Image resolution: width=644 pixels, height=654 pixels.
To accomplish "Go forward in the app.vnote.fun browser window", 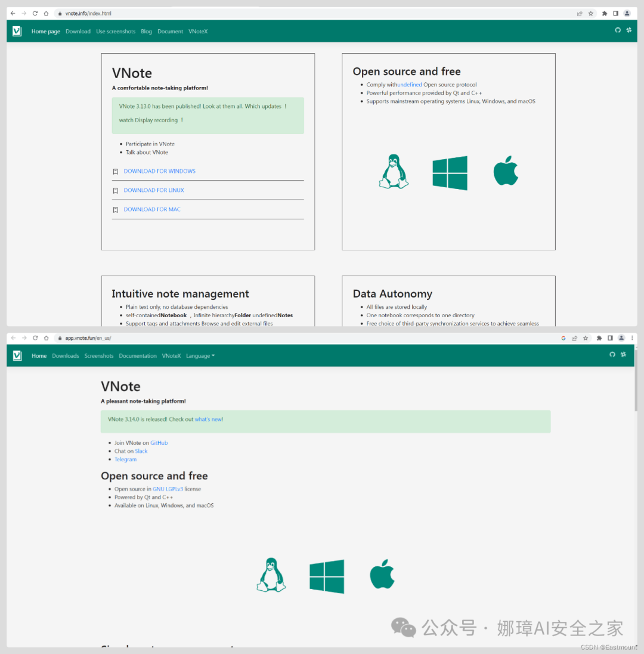I will 24,338.
